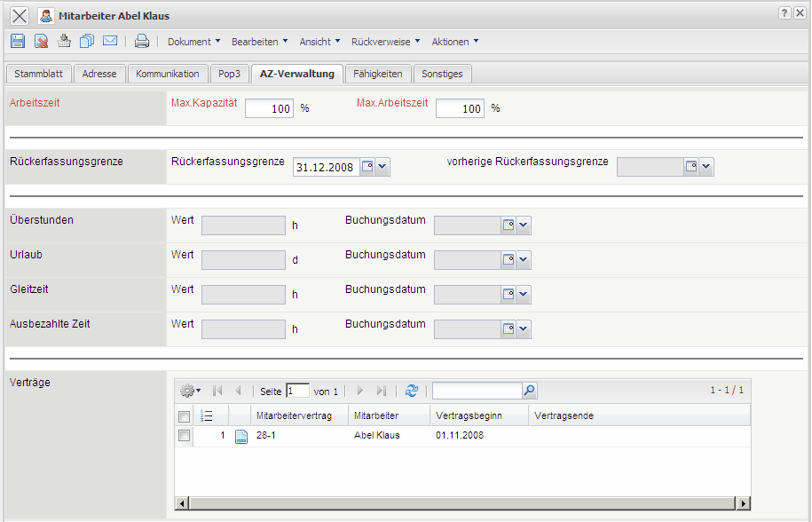The height and width of the screenshot is (522, 812).
Task: Expand the Rückerfassungsgrenze date dropdown arrow
Action: point(382,167)
